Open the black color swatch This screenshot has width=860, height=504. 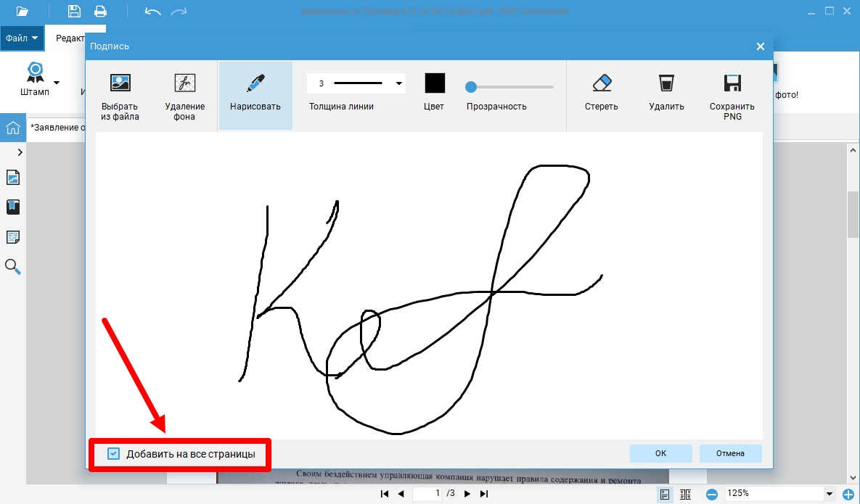click(434, 83)
